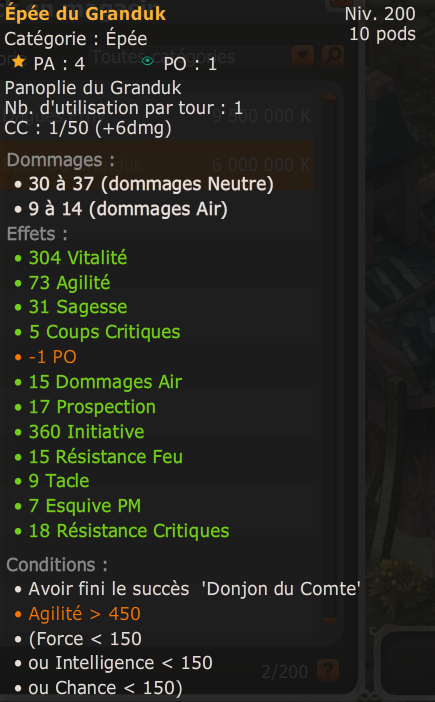Open the magnifier search icon
Screen dimensions: 435x702
point(333,56)
